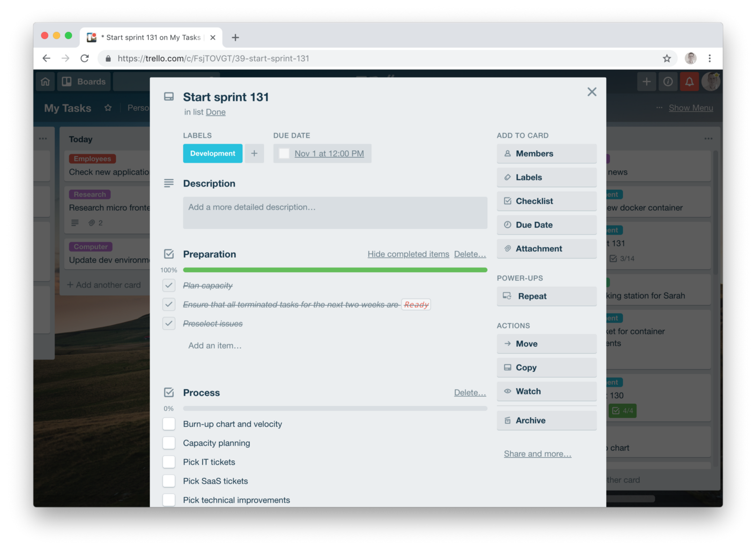Click the 3/14 checklist badge
Screen dimensions: 756x551
tap(622, 258)
